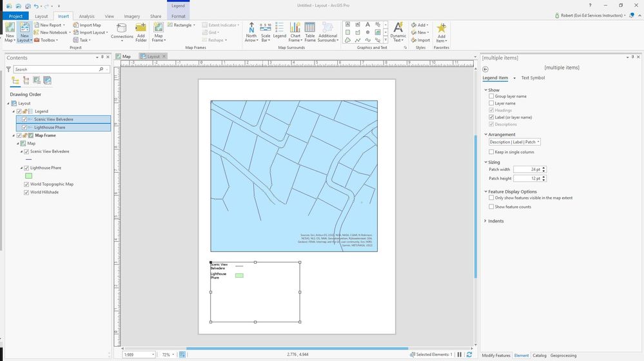Click the Patch width value field
The image size is (644, 361).
[527, 169]
